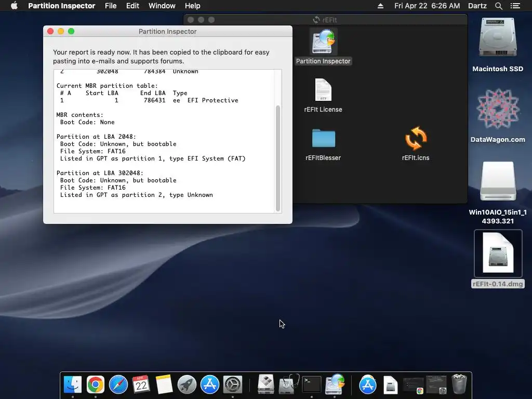Screen dimensions: 532x399
Task: Launch Google Chrome from the Dock
Action: (96, 384)
